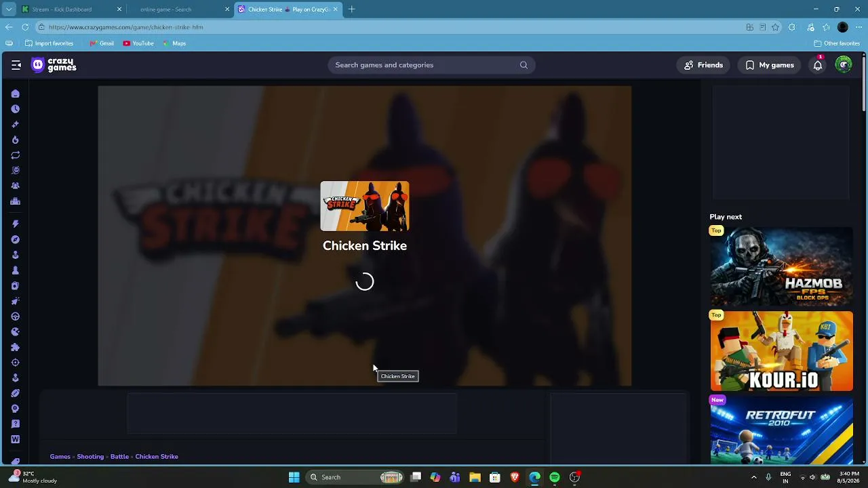Open Maps bookmark
Viewport: 868px width, 488px height.
(x=174, y=43)
